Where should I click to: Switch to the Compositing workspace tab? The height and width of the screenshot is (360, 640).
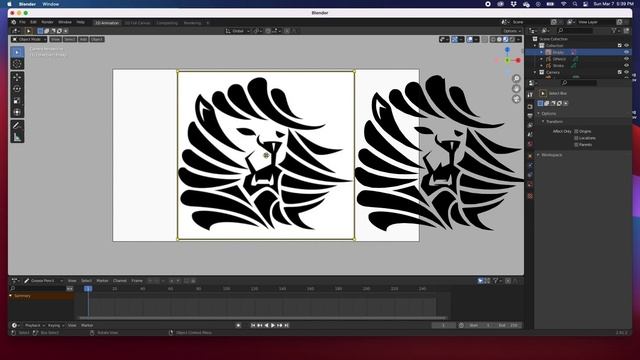pos(167,23)
